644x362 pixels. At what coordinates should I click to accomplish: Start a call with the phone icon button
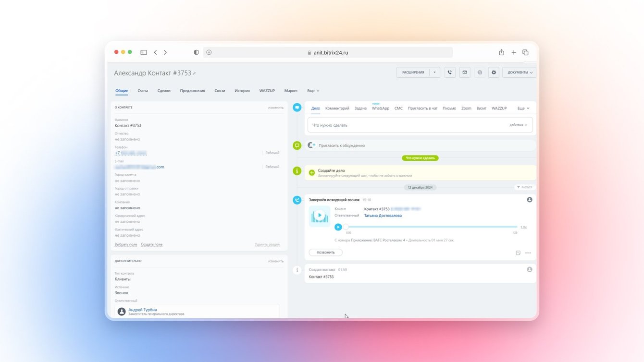pyautogui.click(x=450, y=72)
